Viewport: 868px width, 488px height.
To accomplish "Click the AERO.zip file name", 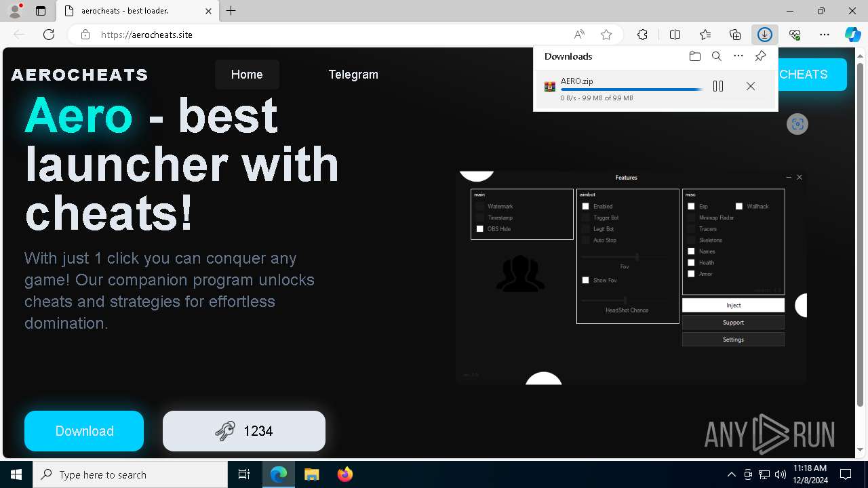I will click(x=577, y=81).
